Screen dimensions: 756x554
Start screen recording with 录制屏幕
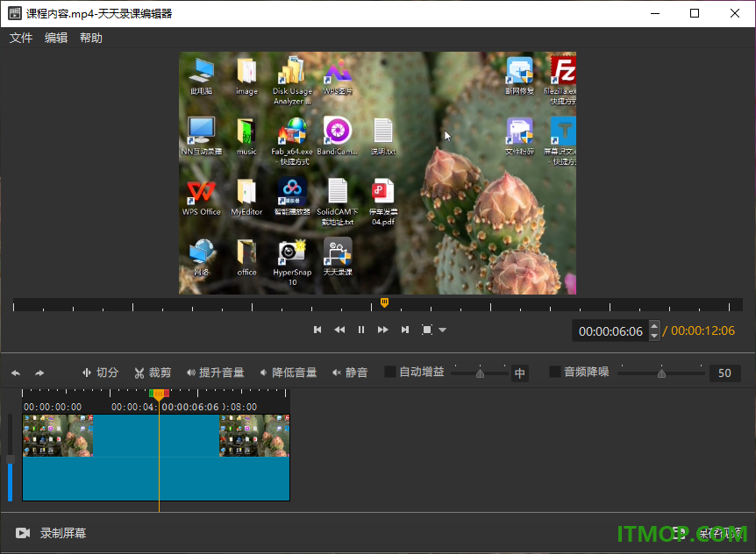pos(51,533)
